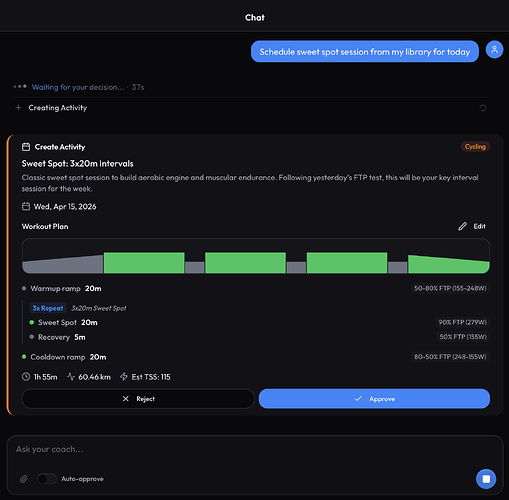The width and height of the screenshot is (509, 500).
Task: Stop generation with the square button
Action: click(486, 479)
